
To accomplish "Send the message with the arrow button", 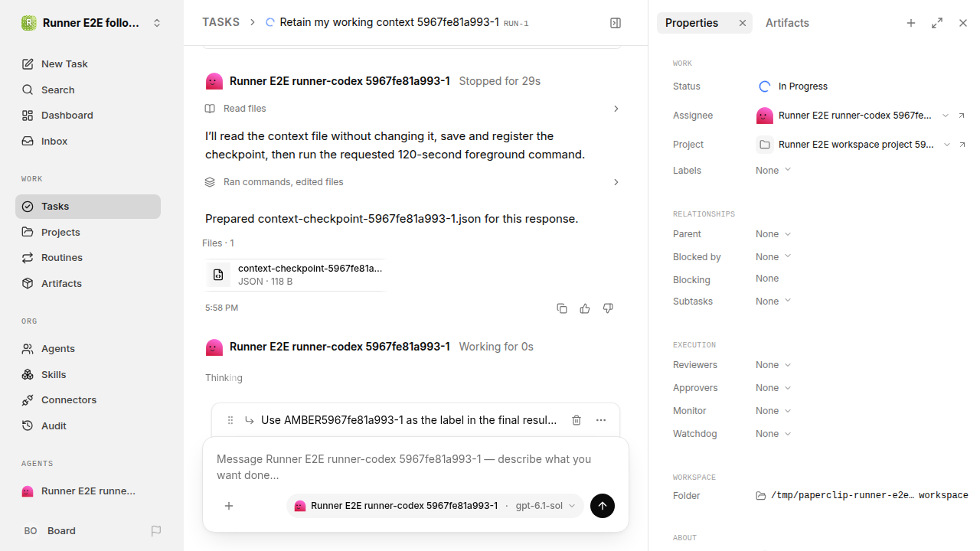I will click(603, 506).
